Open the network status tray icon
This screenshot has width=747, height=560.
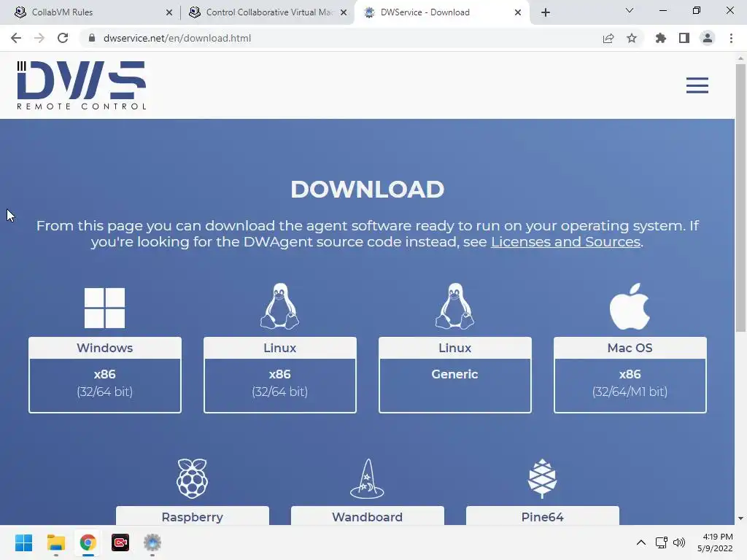point(661,542)
